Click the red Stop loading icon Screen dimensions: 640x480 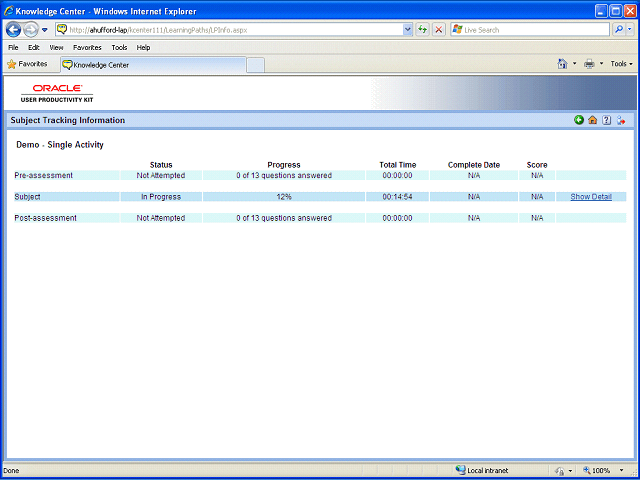[x=439, y=29]
